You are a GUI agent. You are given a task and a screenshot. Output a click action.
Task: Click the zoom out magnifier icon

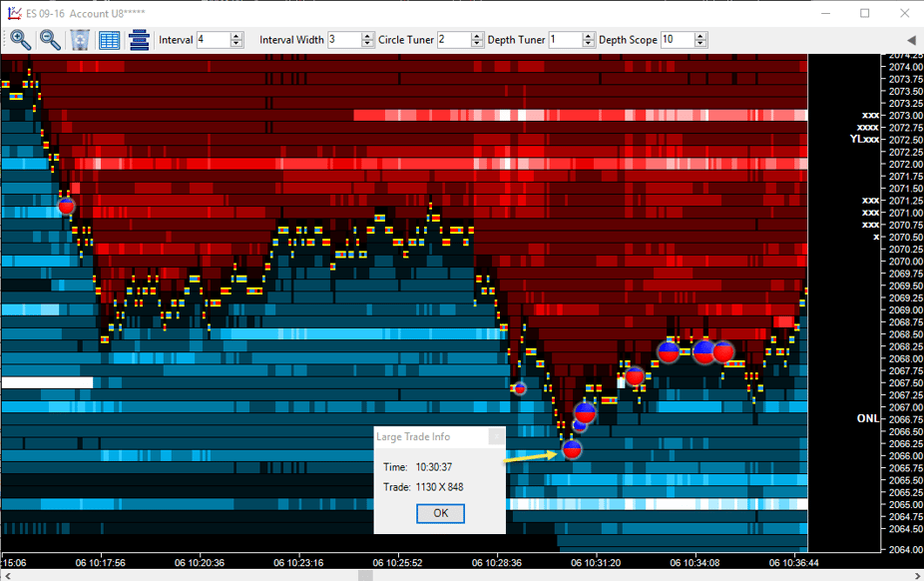(x=50, y=40)
